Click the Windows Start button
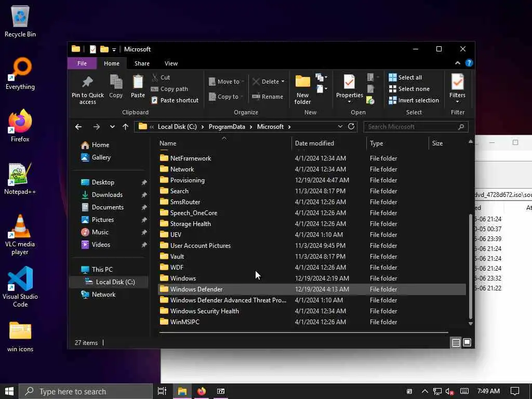 (9, 391)
